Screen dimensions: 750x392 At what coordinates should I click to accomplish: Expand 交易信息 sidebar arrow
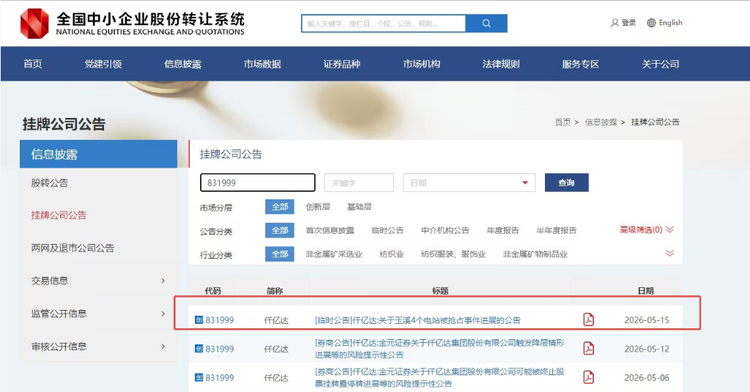coord(163,281)
